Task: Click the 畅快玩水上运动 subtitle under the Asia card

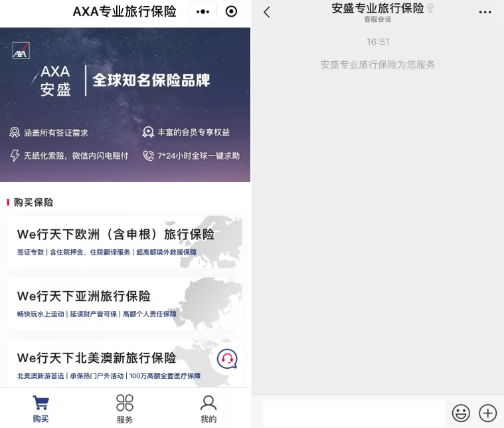Action: 41,314
